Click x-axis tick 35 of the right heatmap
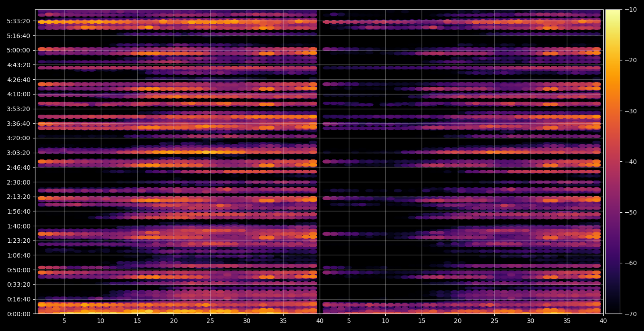Screen dimensions: 644x331 pos(567,321)
